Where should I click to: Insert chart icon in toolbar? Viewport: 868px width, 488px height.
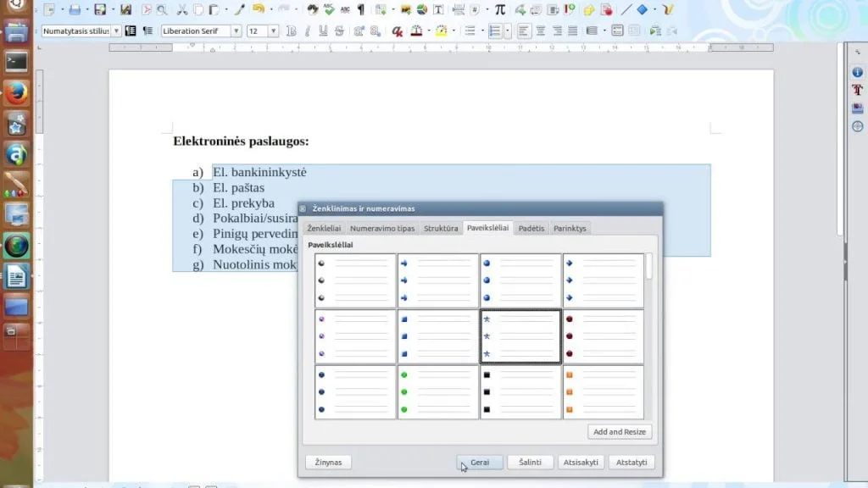tap(422, 10)
